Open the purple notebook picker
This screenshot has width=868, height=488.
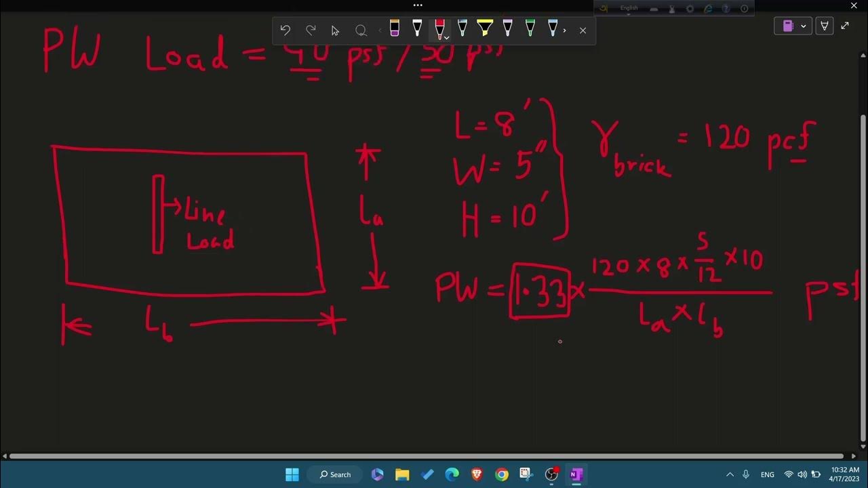pos(788,26)
